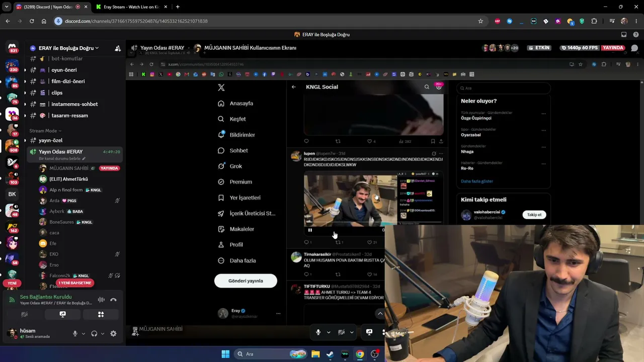
Task: Select [ELIT] AhmetTürkü in voice channel
Action: point(68,179)
